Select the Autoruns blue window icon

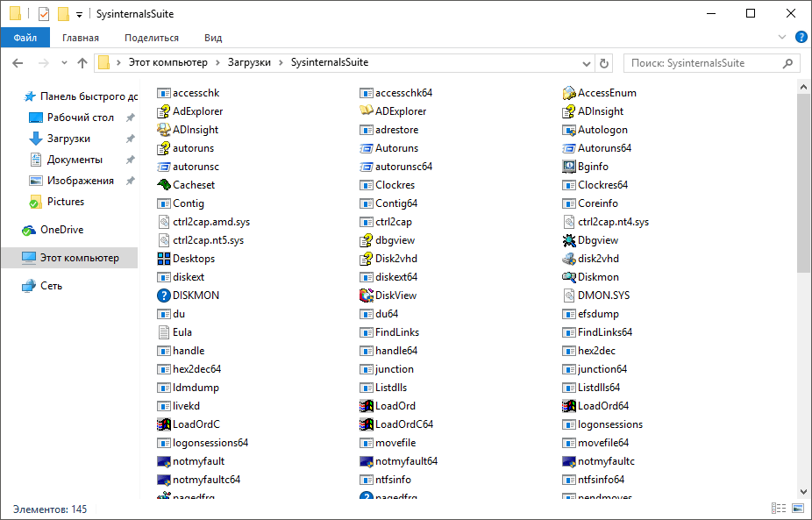[367, 148]
